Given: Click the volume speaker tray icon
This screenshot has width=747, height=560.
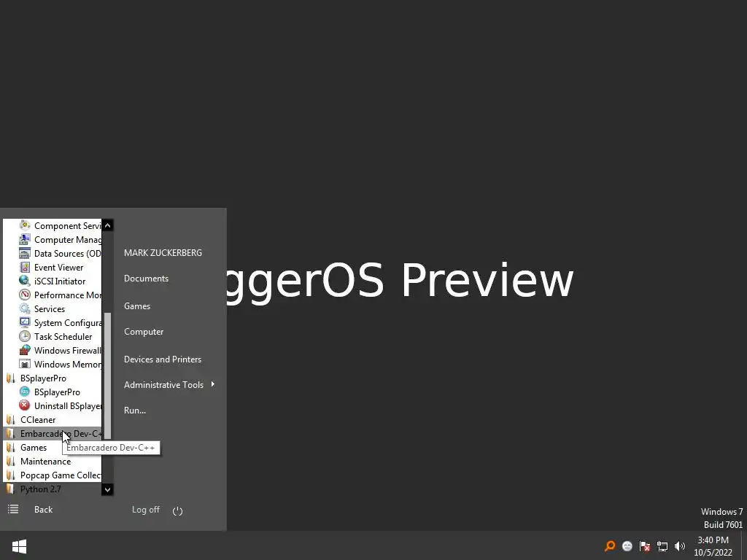Looking at the screenshot, I should [680, 546].
